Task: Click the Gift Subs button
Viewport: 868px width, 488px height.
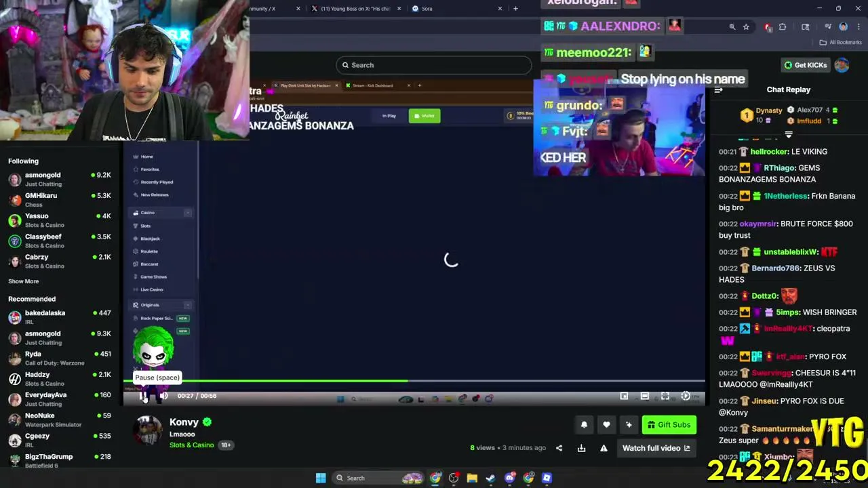Action: (x=669, y=425)
